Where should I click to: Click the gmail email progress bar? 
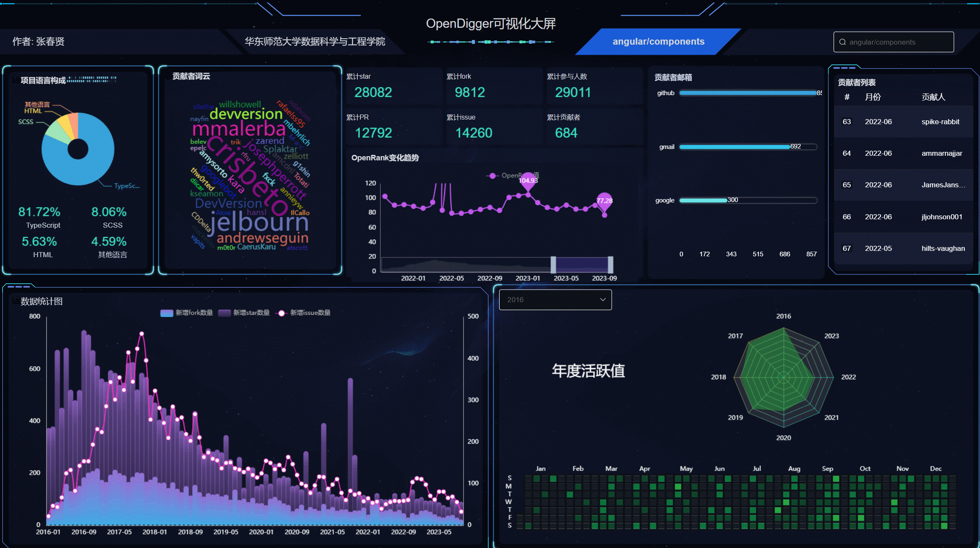coord(748,147)
